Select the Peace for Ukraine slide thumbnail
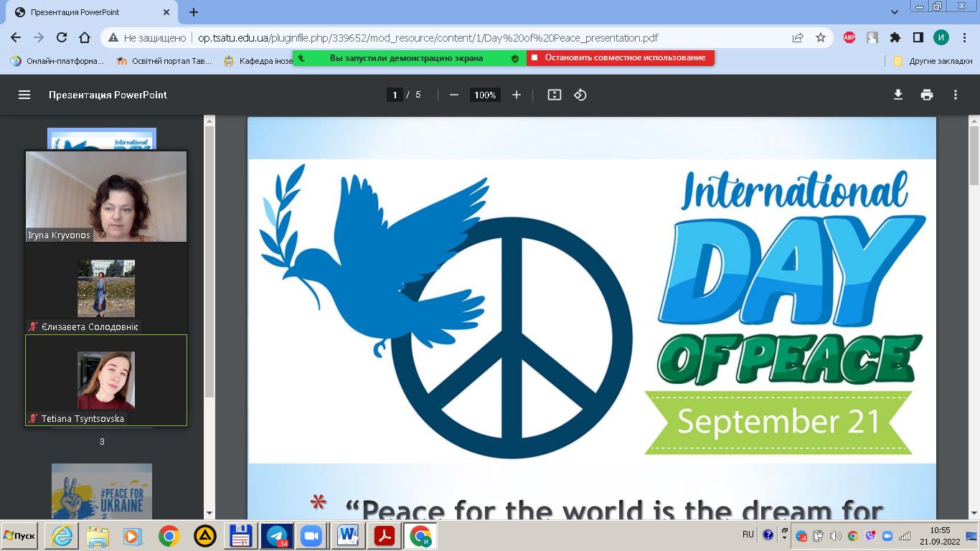980x551 pixels. click(102, 492)
